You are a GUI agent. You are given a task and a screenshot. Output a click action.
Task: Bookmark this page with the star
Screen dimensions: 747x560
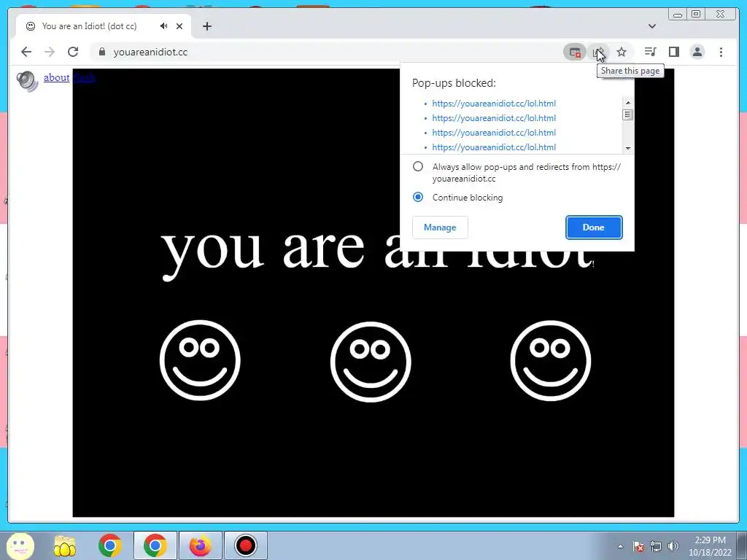point(622,52)
